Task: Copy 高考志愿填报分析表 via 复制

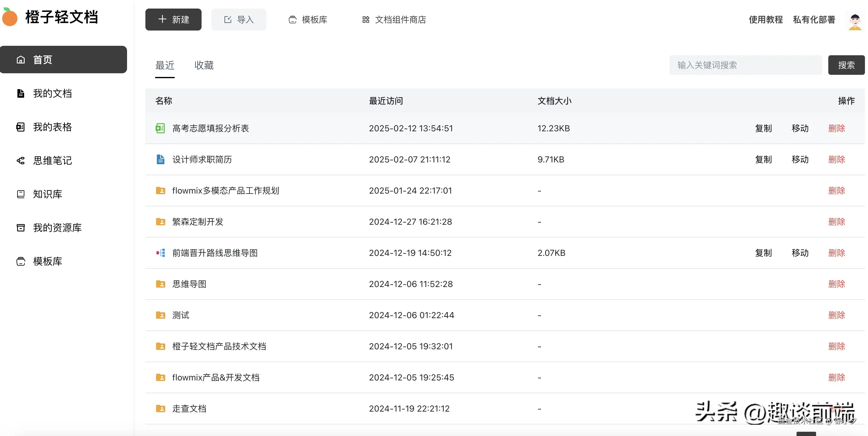Action: click(763, 128)
